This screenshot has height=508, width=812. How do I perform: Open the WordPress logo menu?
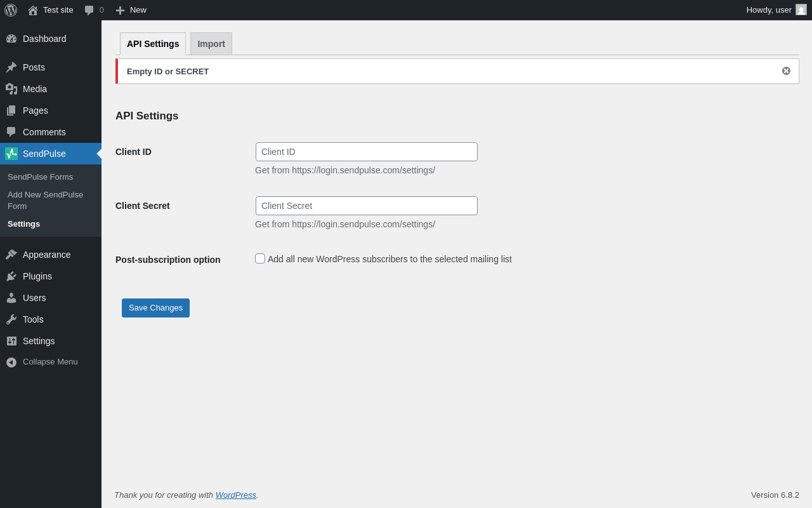click(x=11, y=10)
